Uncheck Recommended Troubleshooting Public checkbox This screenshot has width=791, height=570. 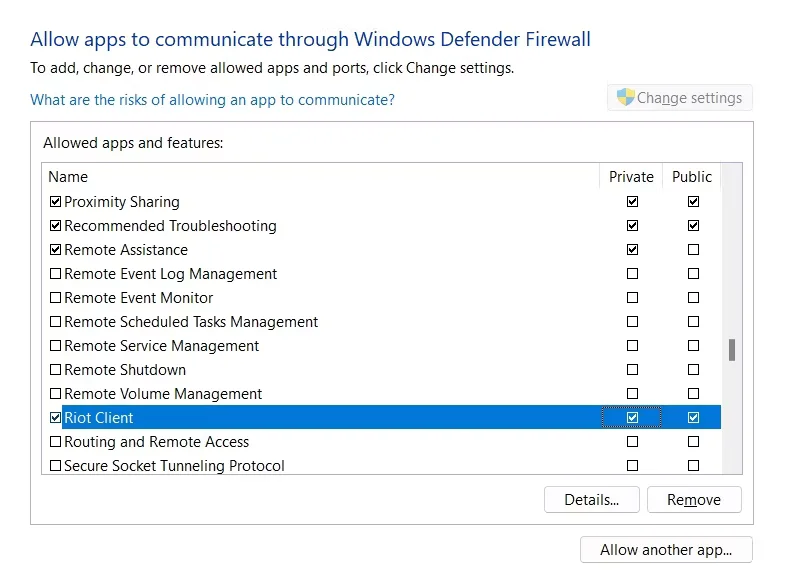[x=693, y=226]
